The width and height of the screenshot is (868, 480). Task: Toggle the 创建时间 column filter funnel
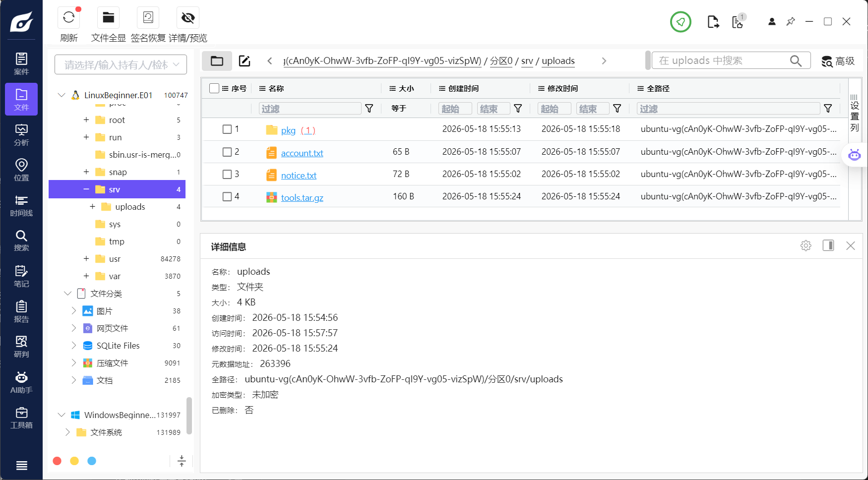pos(518,108)
